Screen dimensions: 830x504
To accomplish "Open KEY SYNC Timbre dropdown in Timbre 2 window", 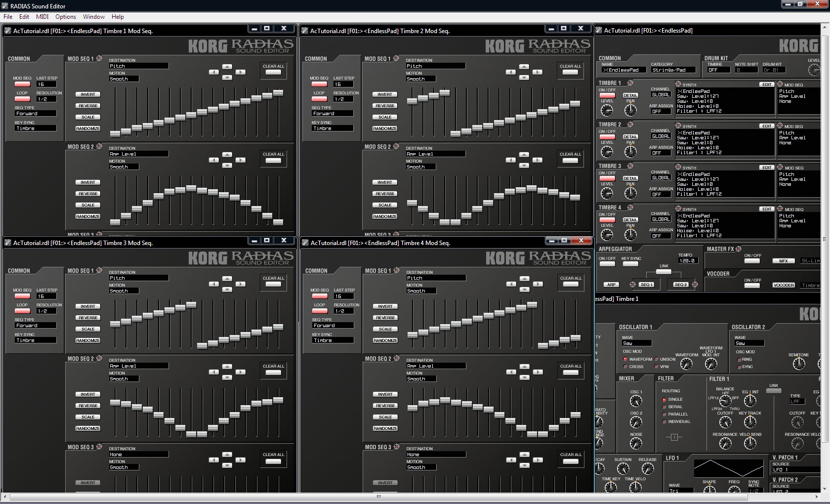I will (332, 128).
